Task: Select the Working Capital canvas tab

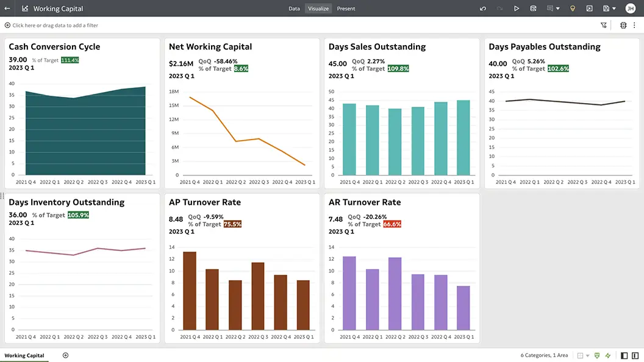Action: (x=24, y=355)
